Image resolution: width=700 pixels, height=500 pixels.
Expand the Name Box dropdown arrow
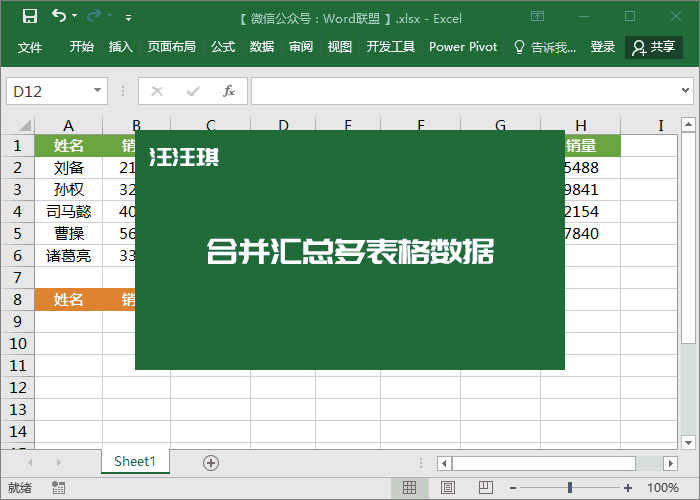[97, 91]
